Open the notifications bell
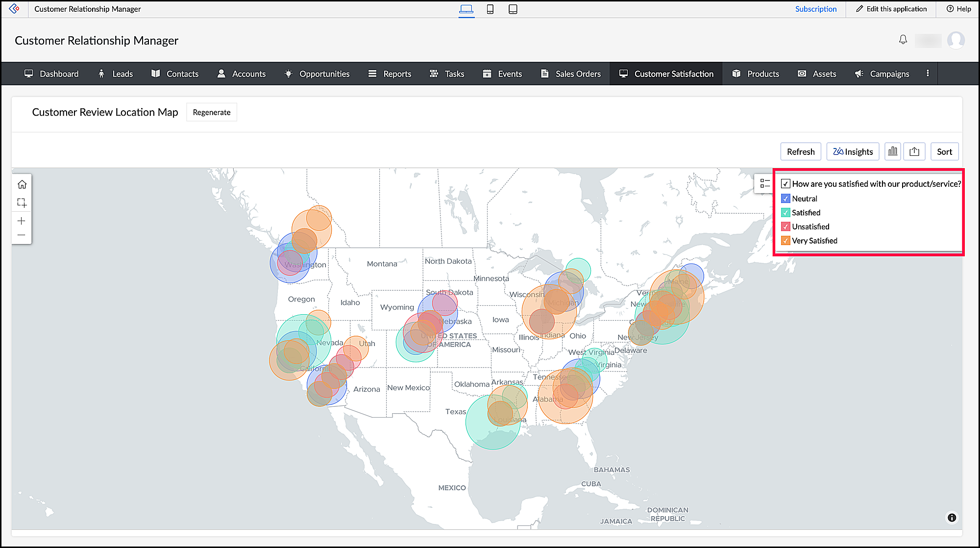Screen dimensions: 980x548 coord(903,40)
